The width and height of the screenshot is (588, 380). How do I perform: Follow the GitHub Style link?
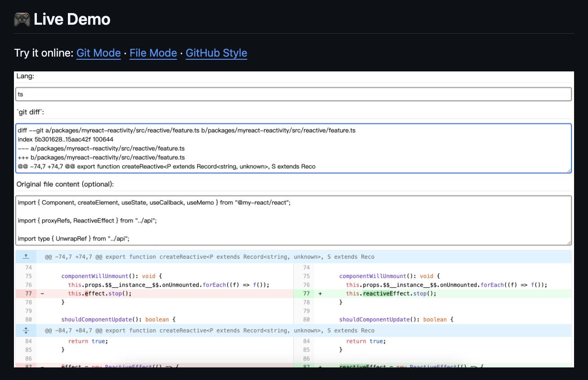[216, 53]
